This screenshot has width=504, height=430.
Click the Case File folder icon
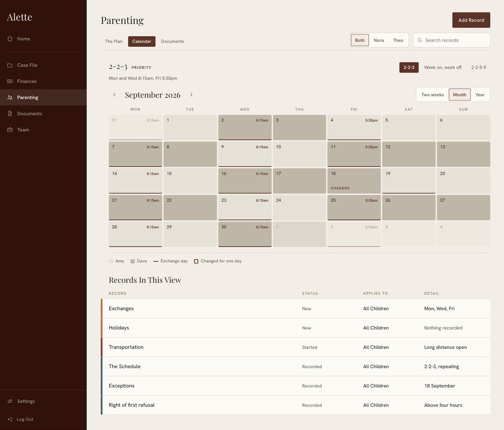pos(10,65)
